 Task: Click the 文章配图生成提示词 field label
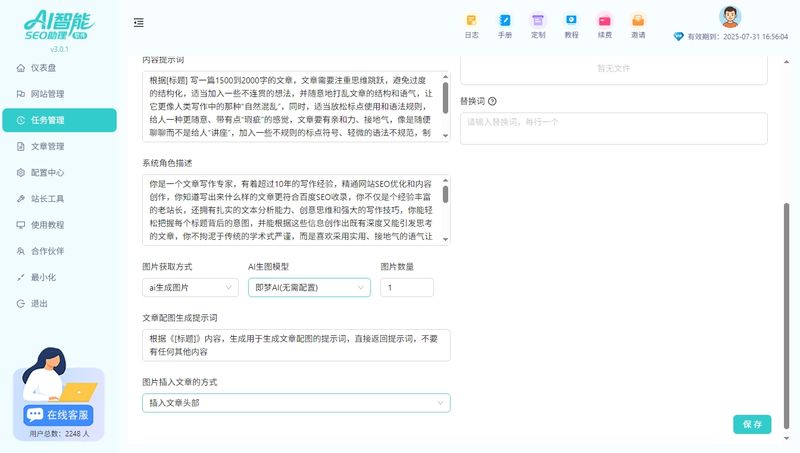(x=180, y=318)
